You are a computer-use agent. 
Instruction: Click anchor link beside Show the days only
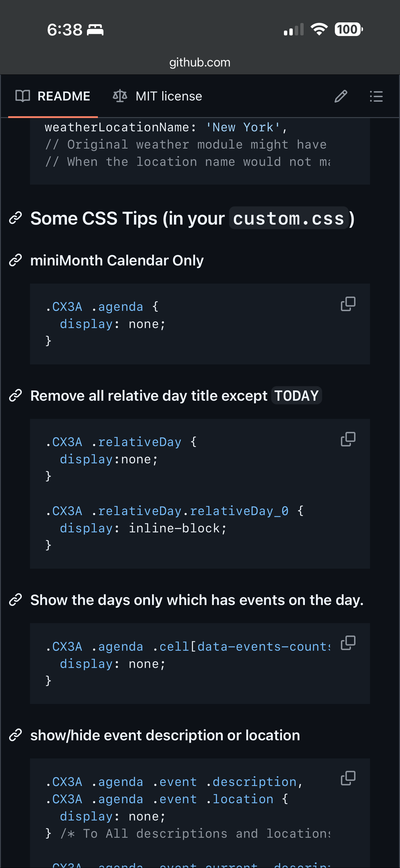15,600
